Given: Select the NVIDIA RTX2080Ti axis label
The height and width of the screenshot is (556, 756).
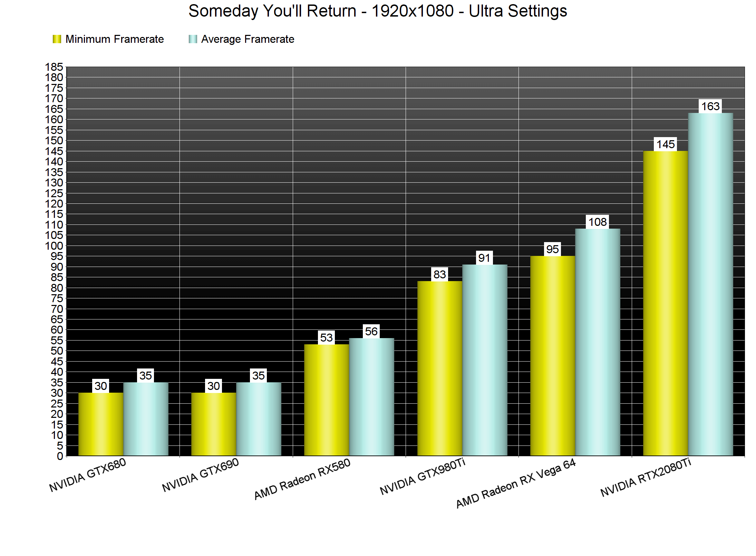Looking at the screenshot, I should 646,477.
